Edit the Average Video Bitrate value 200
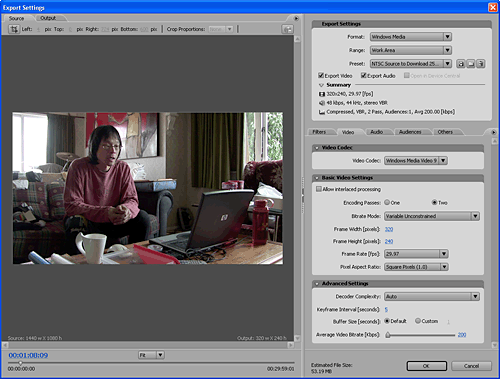The height and width of the screenshot is (379, 500). point(462,335)
